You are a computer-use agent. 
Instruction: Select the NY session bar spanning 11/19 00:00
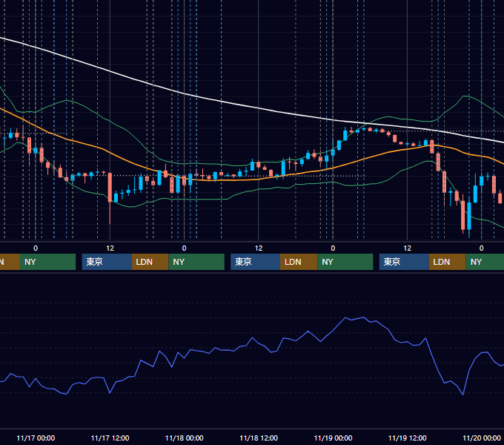345,262
